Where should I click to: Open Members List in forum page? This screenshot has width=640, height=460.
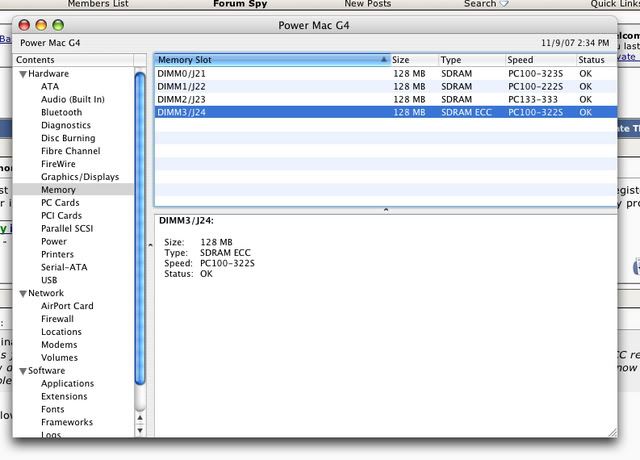(x=98, y=4)
